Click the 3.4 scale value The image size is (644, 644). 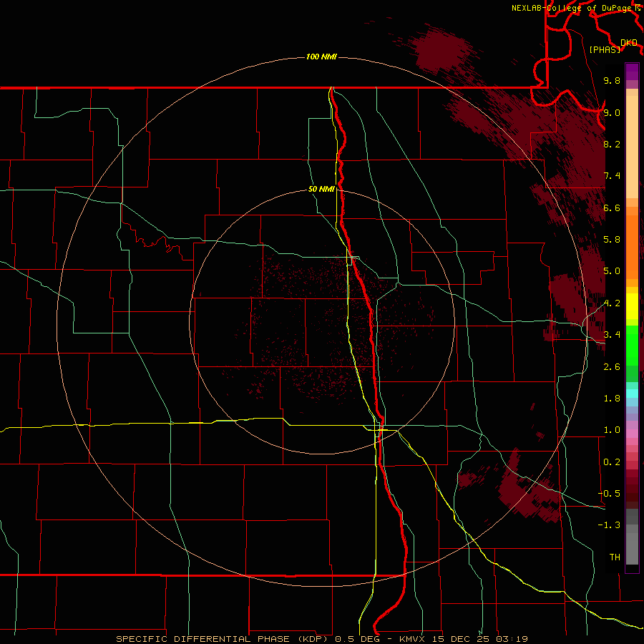(x=612, y=335)
